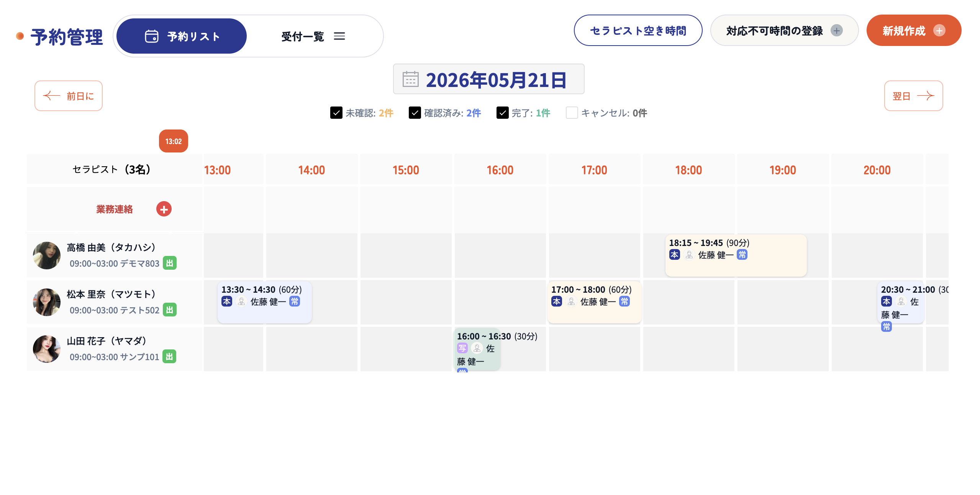The image size is (980, 495).
Task: Uncheck the 未確認 filter checkbox
Action: click(x=336, y=113)
